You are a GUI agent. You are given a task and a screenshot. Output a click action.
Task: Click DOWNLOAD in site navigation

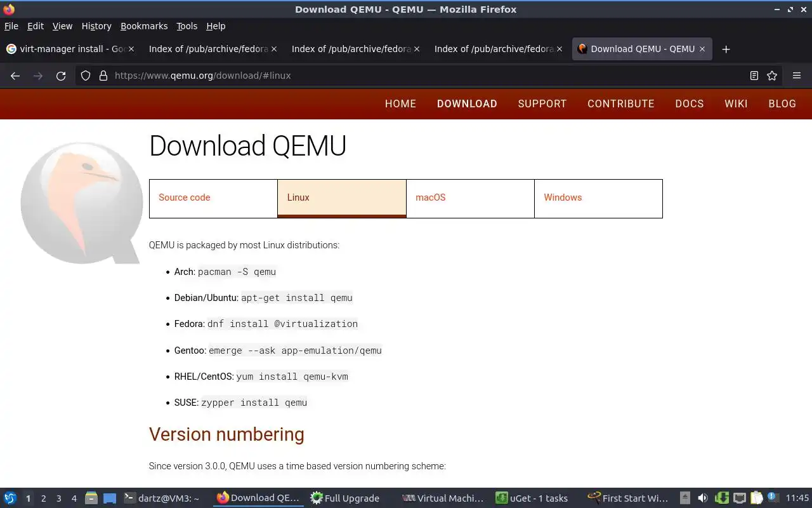[x=467, y=104]
